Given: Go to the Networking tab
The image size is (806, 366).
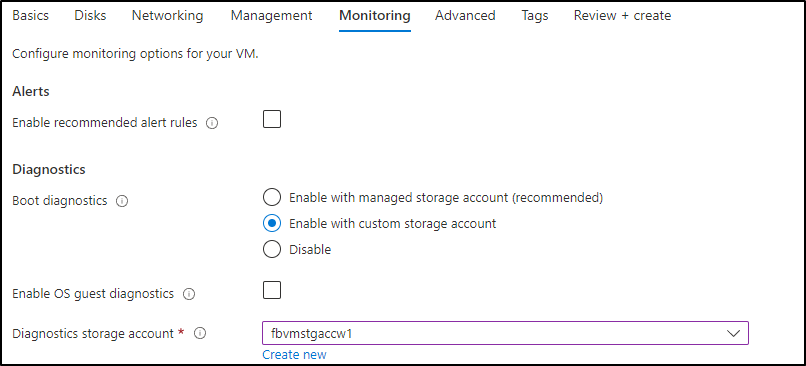Looking at the screenshot, I should pyautogui.click(x=167, y=16).
